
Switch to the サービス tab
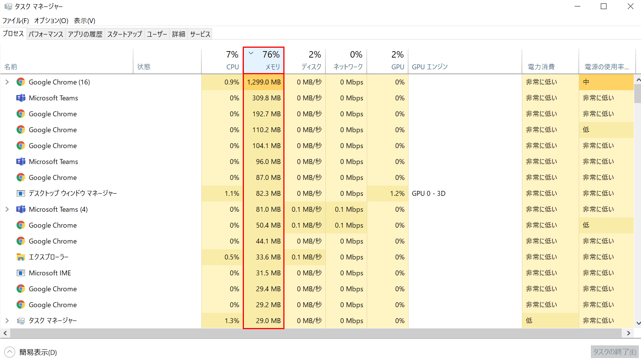pos(200,34)
